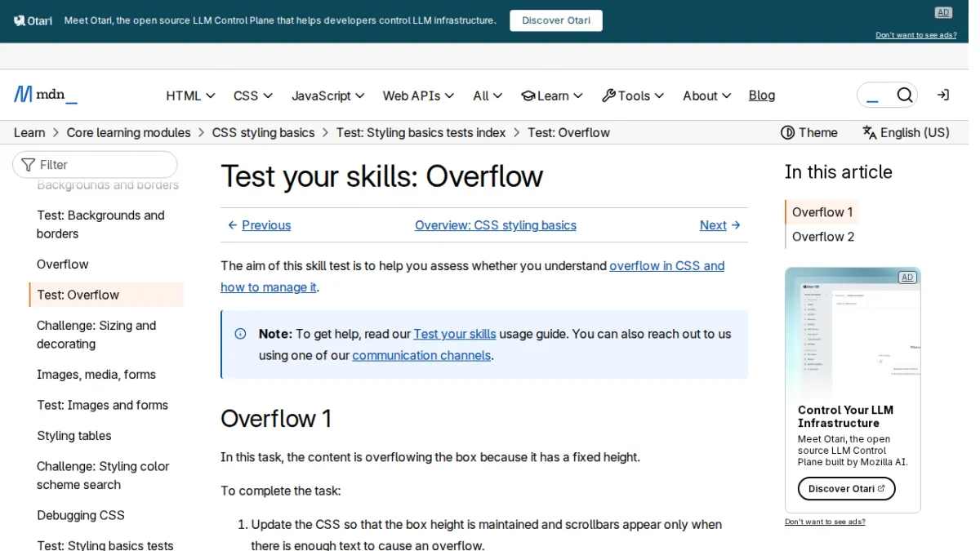This screenshot has height=551, width=980.
Task: Open the Learn menu in the top navigation
Action: pos(552,96)
